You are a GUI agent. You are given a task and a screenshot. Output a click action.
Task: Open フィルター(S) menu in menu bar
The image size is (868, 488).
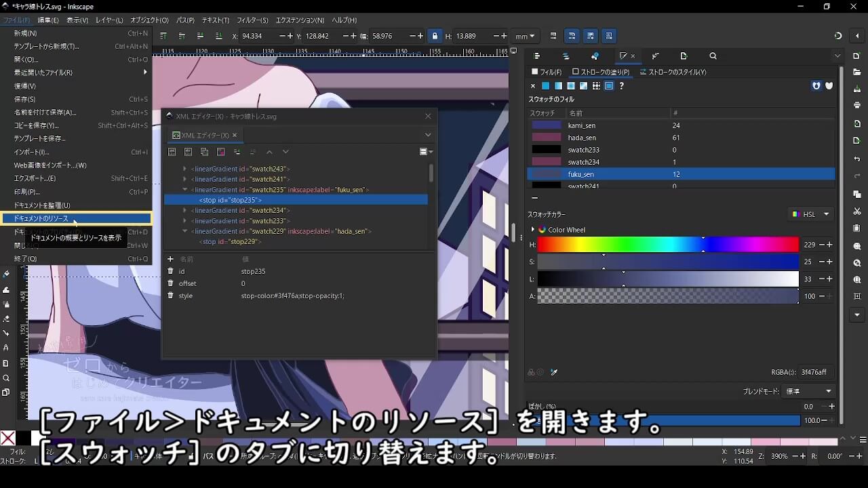point(252,20)
